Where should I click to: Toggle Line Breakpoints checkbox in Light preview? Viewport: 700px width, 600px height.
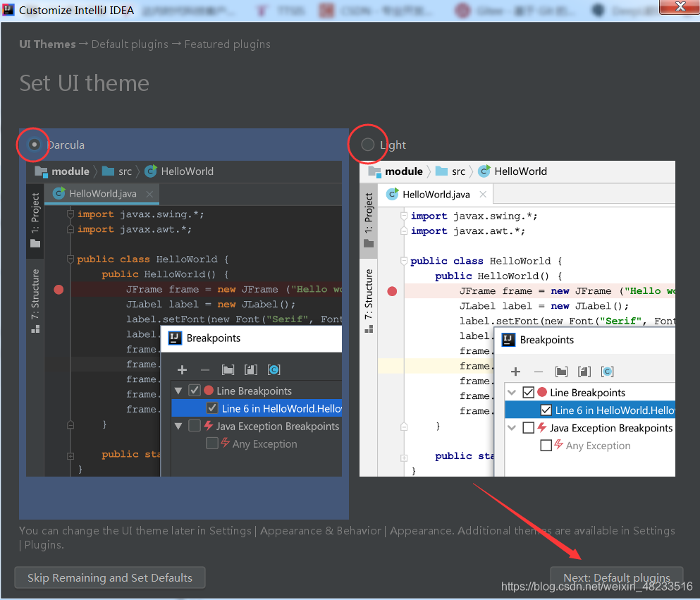click(x=528, y=393)
